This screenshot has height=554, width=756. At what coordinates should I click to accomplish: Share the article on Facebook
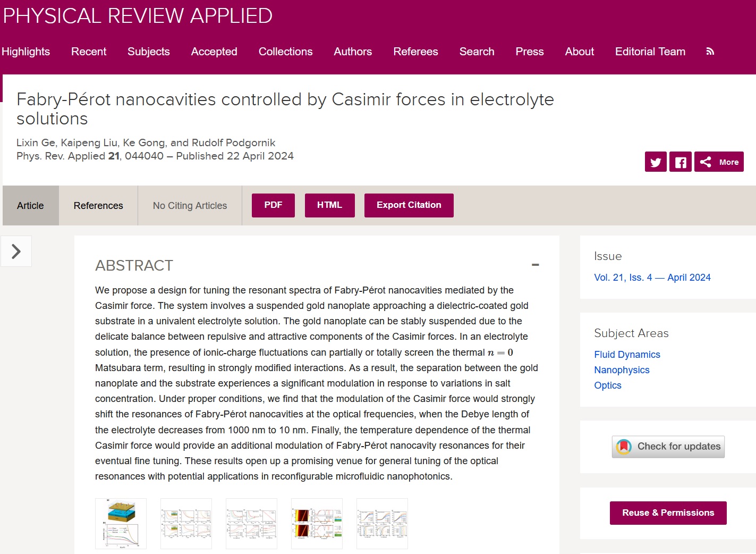point(681,162)
